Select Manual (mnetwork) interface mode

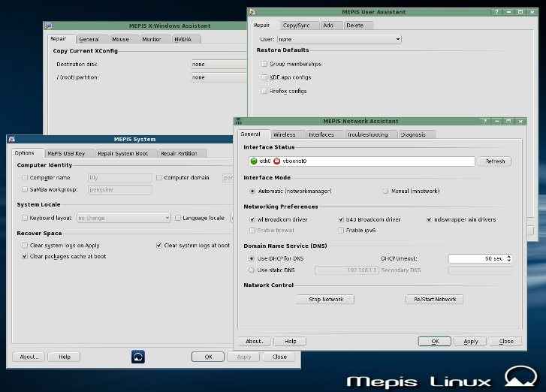[385, 191]
